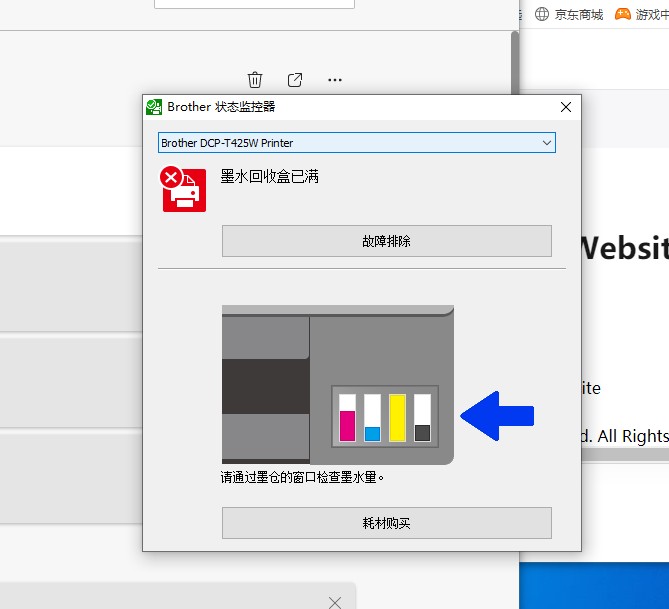Viewport: 669px width, 609px height.
Task: Click the trash delete icon in background window
Action: 255,80
